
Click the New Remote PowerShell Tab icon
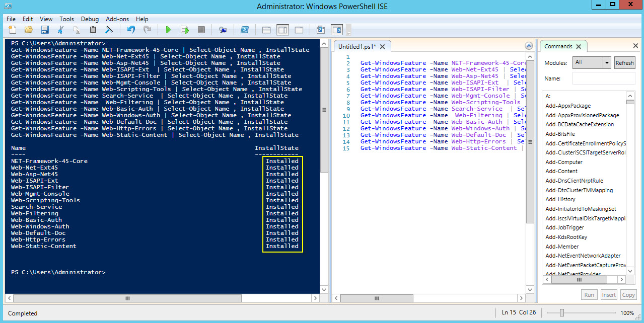(222, 30)
